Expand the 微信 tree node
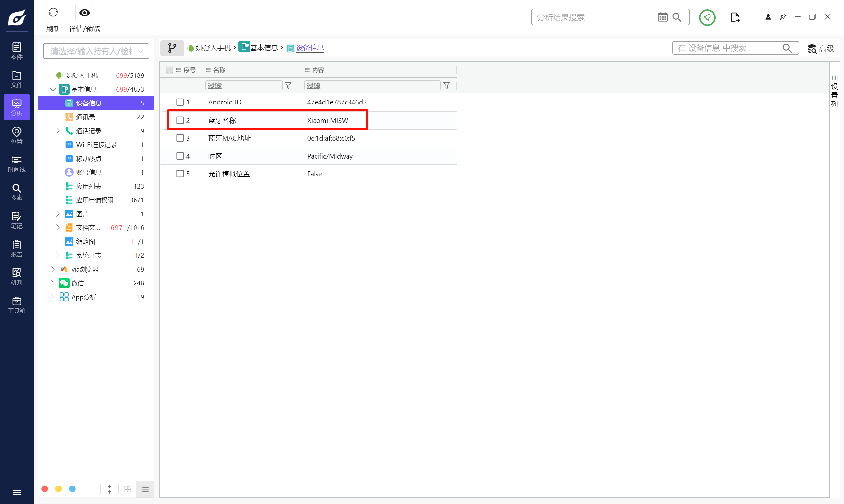This screenshot has height=504, width=844. click(x=53, y=283)
